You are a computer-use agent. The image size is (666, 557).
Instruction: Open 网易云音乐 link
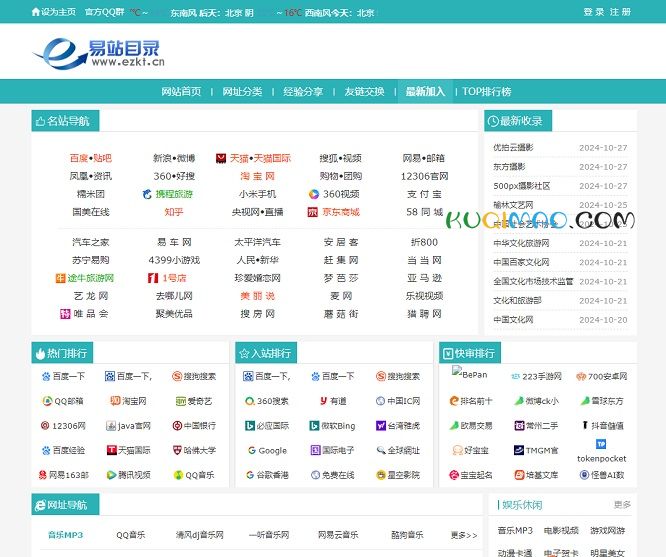tap(338, 535)
